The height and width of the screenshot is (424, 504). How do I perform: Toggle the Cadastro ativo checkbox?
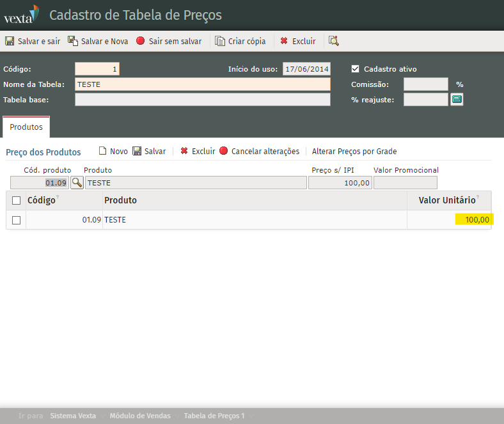356,69
